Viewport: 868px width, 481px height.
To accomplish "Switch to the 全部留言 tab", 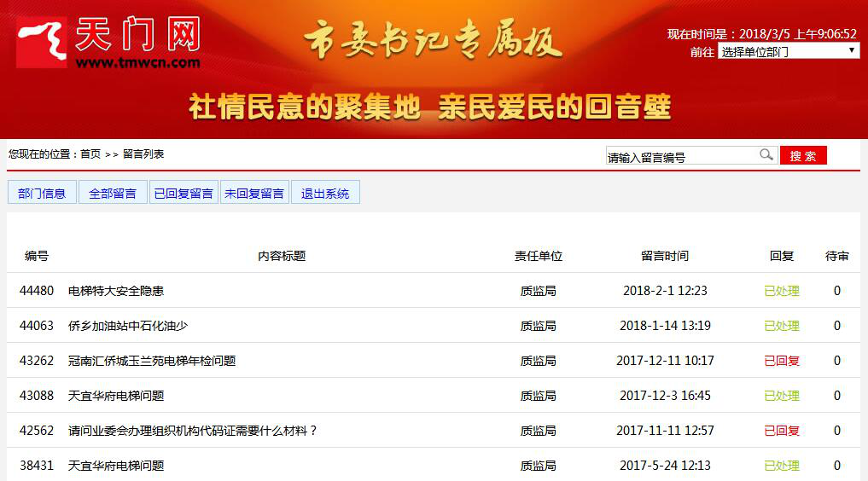I will [113, 193].
